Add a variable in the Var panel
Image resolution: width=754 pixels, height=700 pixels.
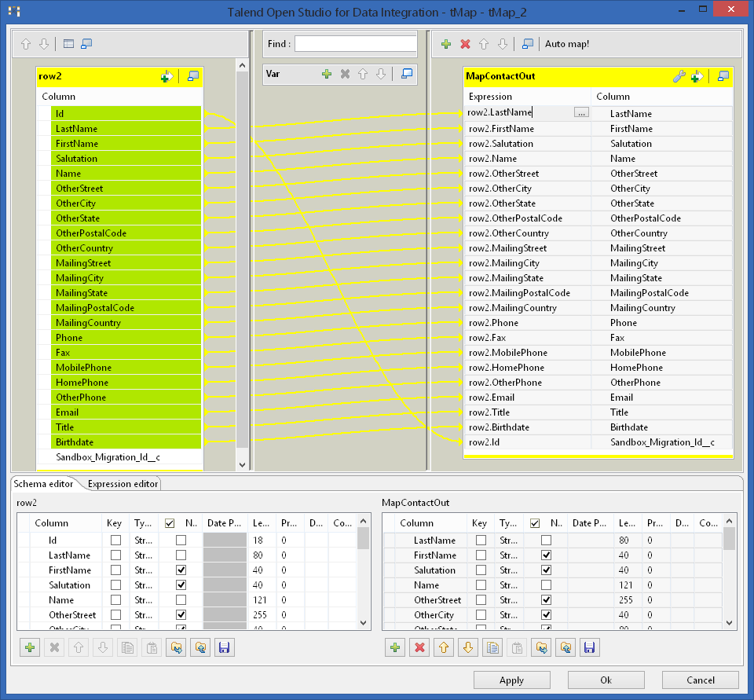coord(327,73)
